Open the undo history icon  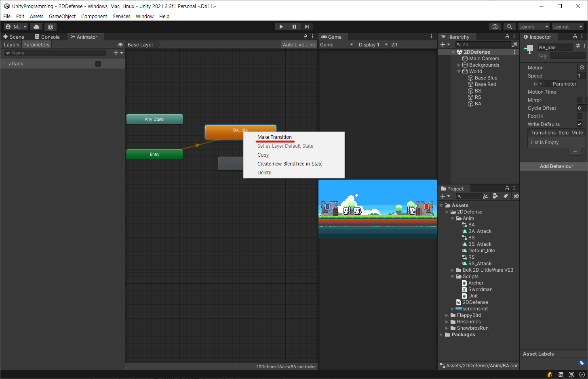(x=495, y=27)
